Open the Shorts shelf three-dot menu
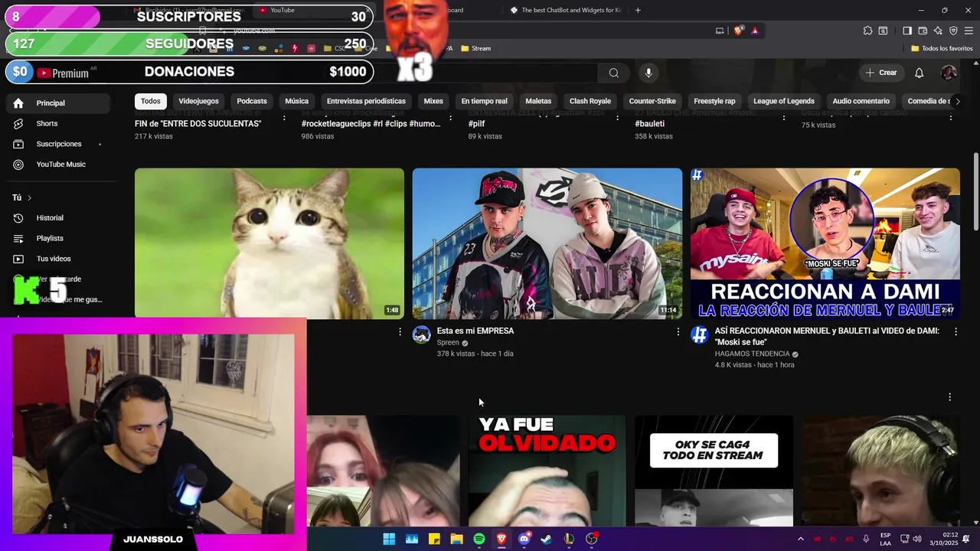 tap(949, 397)
